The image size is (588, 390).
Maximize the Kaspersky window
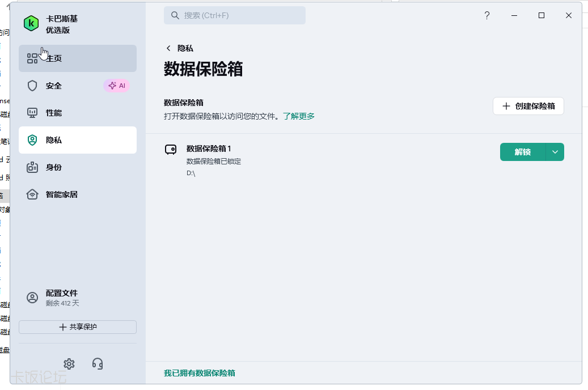coord(542,15)
